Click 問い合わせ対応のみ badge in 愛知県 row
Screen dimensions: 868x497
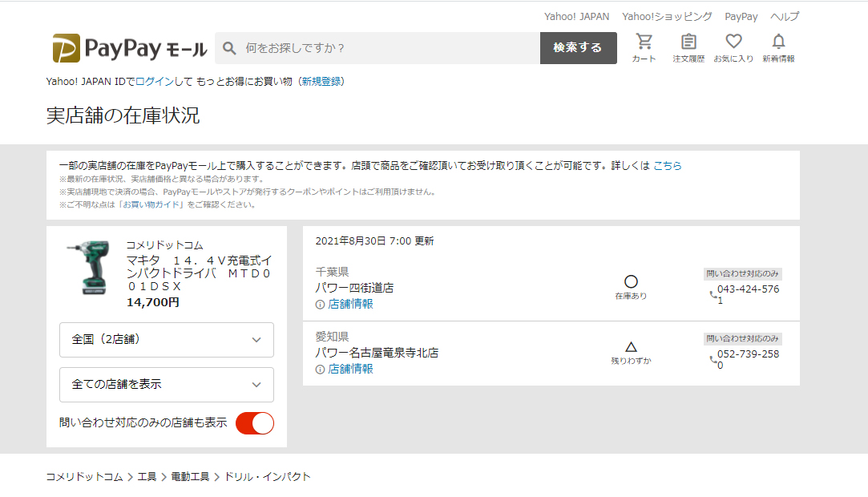tap(742, 338)
